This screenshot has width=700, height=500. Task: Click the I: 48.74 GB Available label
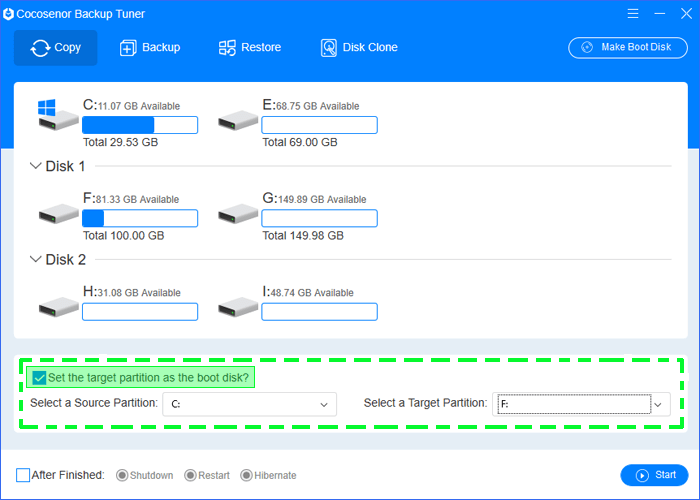pos(308,292)
